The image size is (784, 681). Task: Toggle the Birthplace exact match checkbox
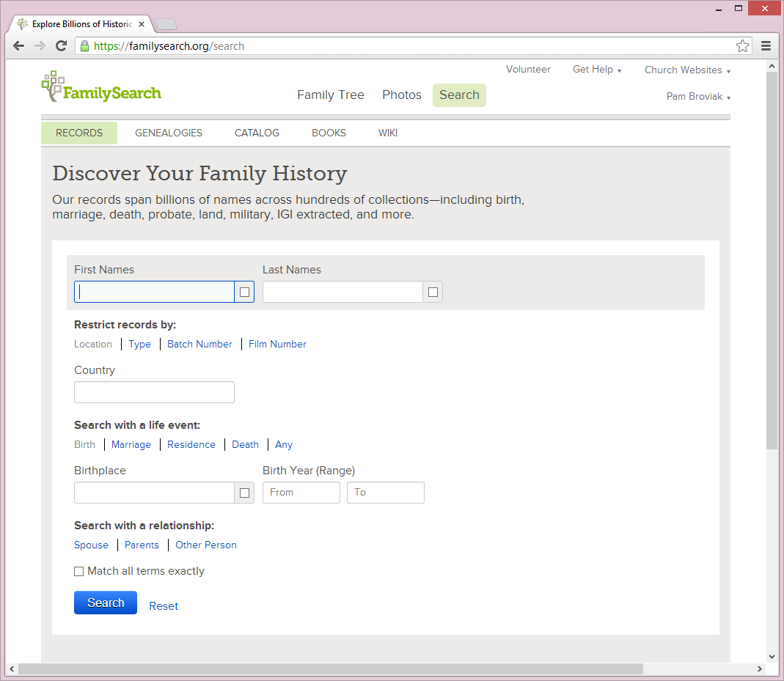(244, 493)
